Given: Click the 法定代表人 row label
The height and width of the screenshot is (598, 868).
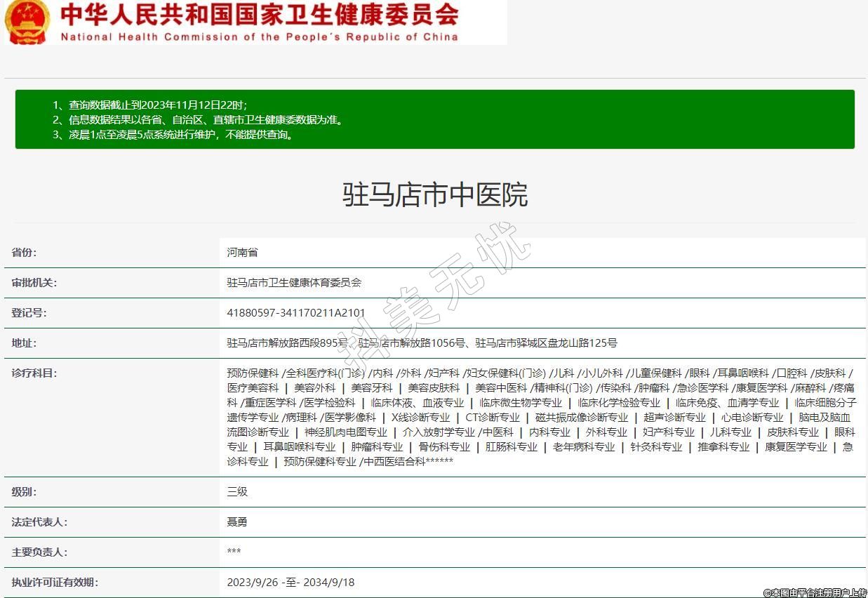Looking at the screenshot, I should pyautogui.click(x=39, y=522).
